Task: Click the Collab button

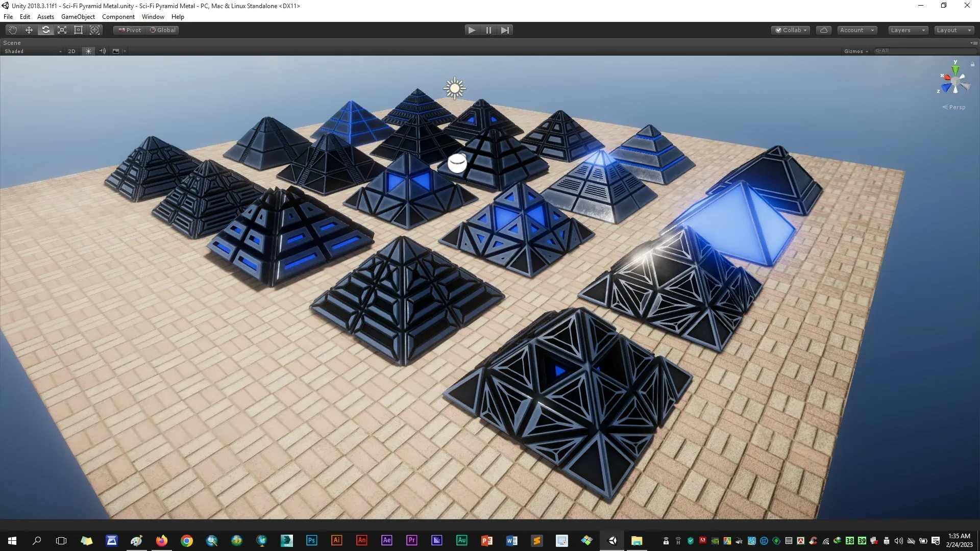Action: coord(790,30)
